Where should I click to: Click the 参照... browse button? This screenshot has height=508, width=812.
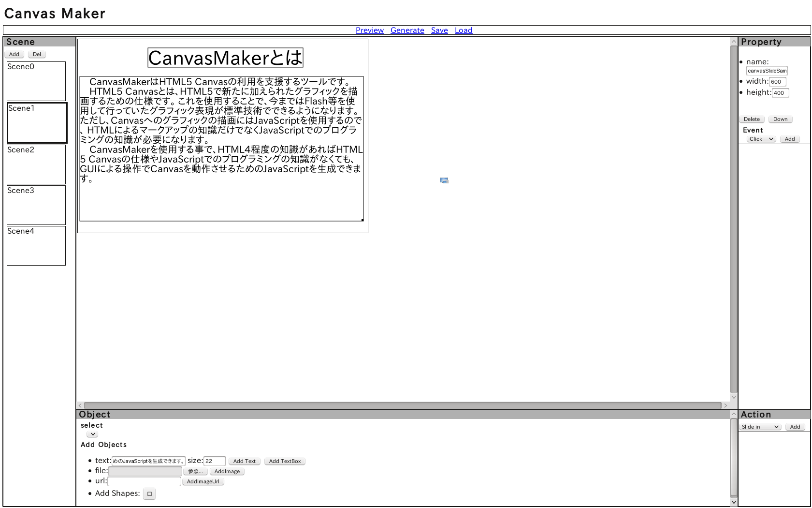click(x=195, y=471)
